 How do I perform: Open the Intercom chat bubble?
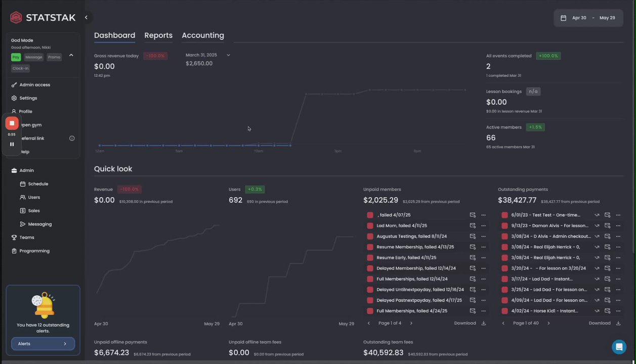click(619, 347)
